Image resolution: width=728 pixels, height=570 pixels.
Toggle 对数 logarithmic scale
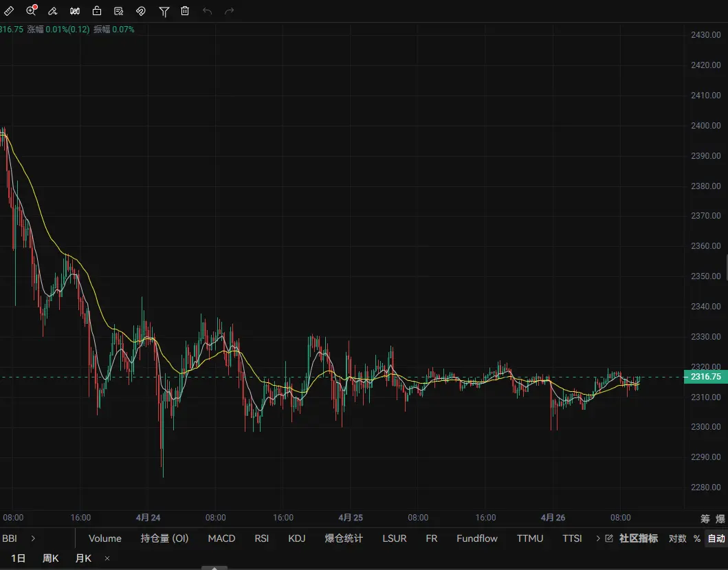tap(677, 538)
